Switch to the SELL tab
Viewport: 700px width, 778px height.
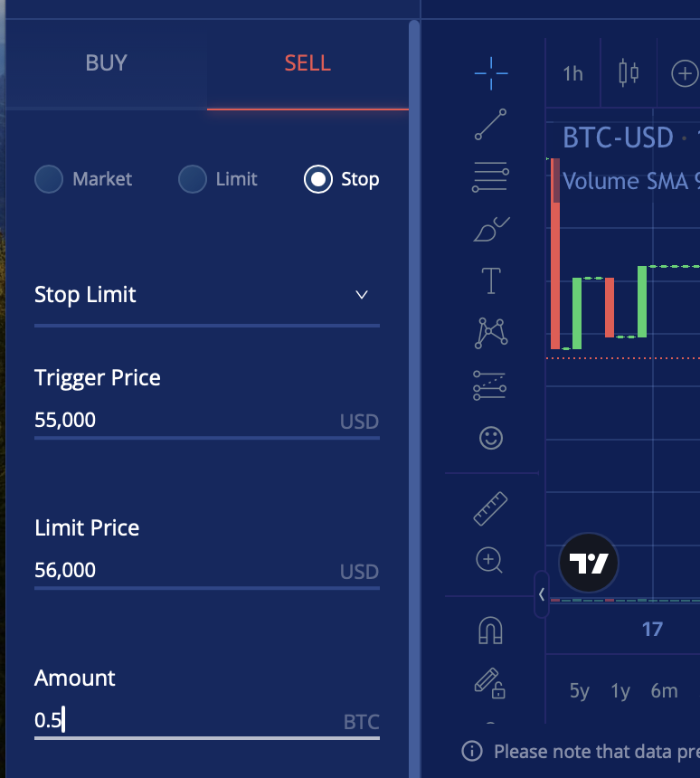[307, 63]
